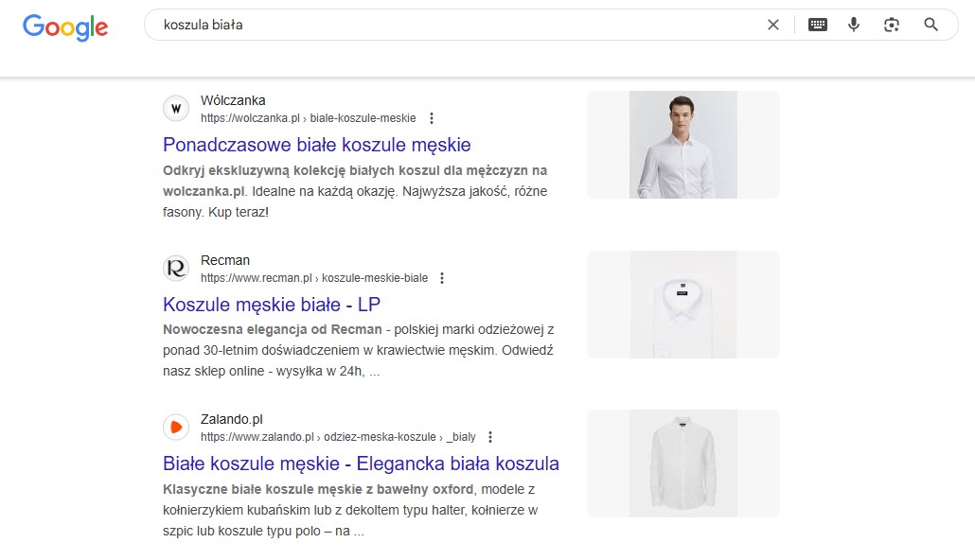Click snippet starting 'Odkryj ekskluzywną kolekcję'
Screen dimensions: 975x560
pyautogui.click(x=355, y=191)
